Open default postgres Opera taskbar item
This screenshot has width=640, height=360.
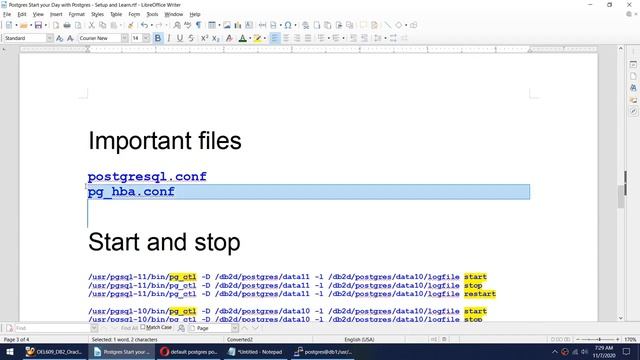(189, 352)
